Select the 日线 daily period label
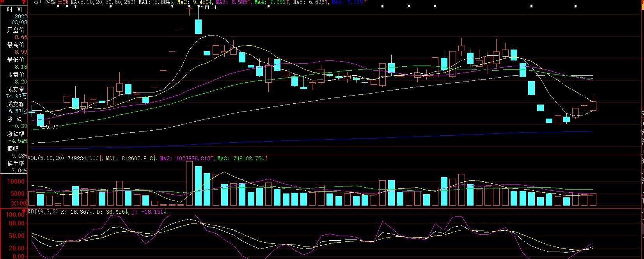The image size is (644, 259). click(x=63, y=2)
